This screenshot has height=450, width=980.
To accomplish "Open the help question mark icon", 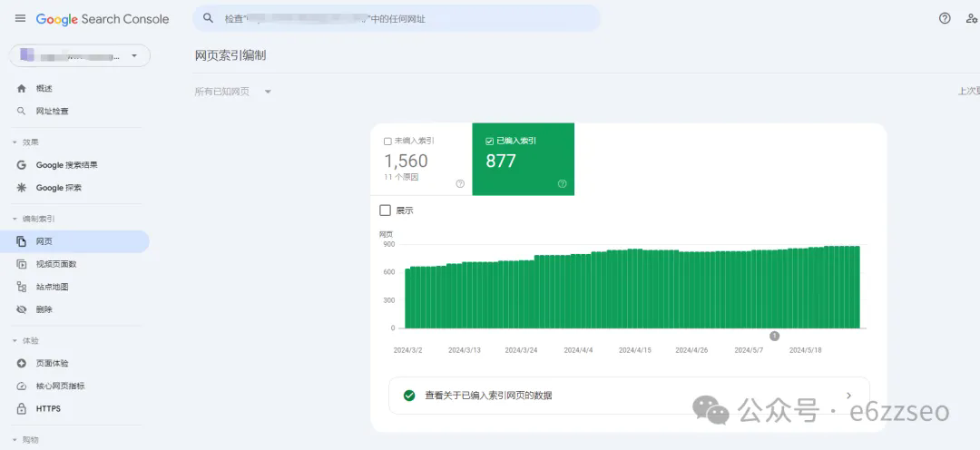I will click(x=945, y=19).
